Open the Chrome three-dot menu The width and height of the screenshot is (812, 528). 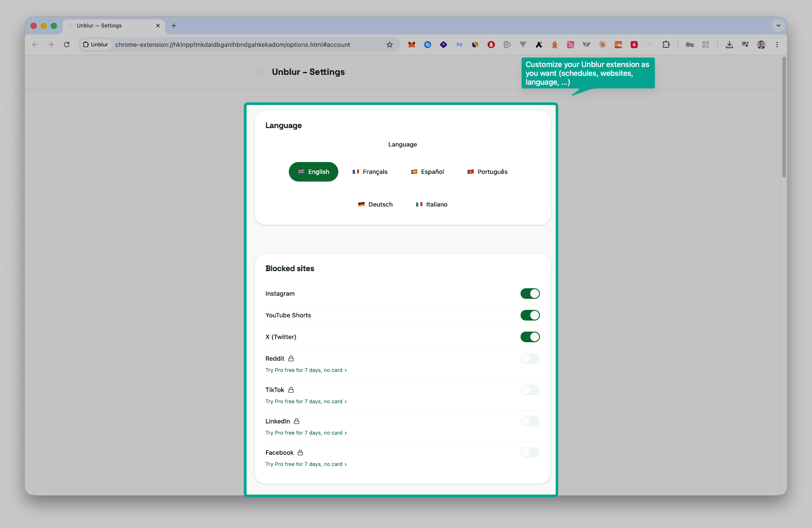777,44
